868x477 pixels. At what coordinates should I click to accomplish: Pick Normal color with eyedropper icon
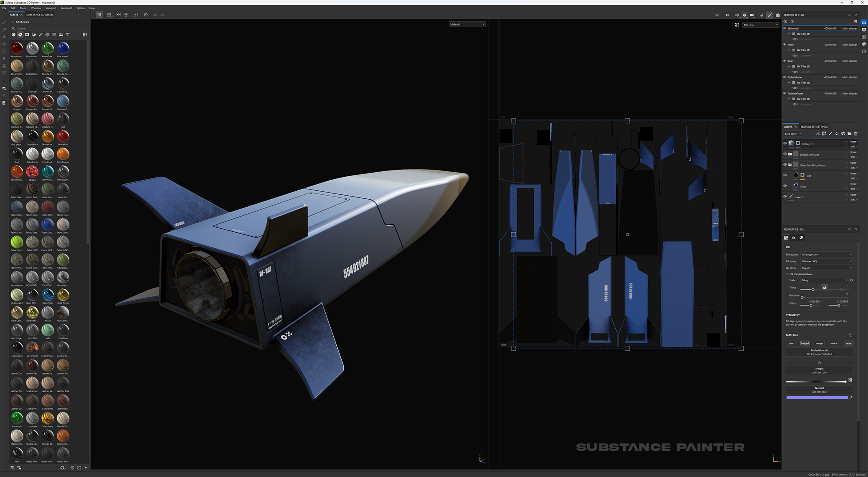click(851, 397)
